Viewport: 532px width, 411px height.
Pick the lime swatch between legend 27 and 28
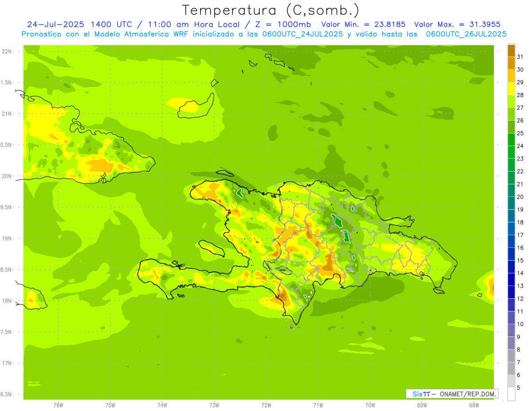tap(512, 101)
